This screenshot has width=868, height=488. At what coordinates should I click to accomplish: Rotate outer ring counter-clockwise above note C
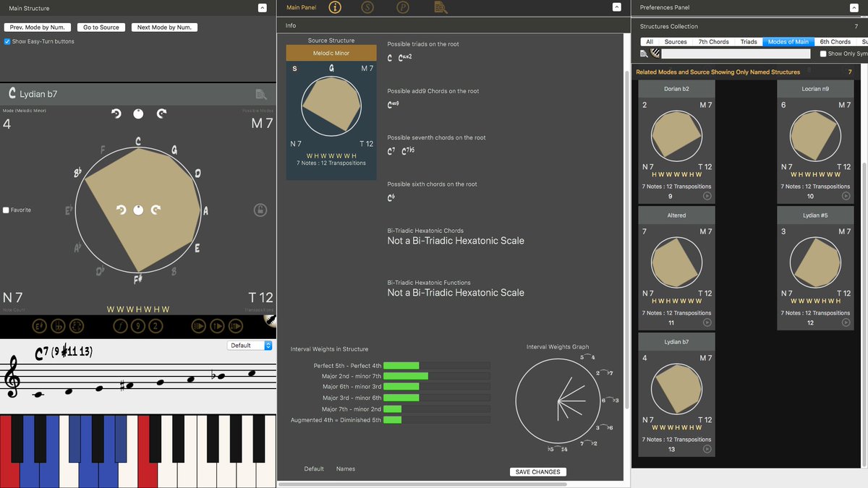(x=116, y=114)
